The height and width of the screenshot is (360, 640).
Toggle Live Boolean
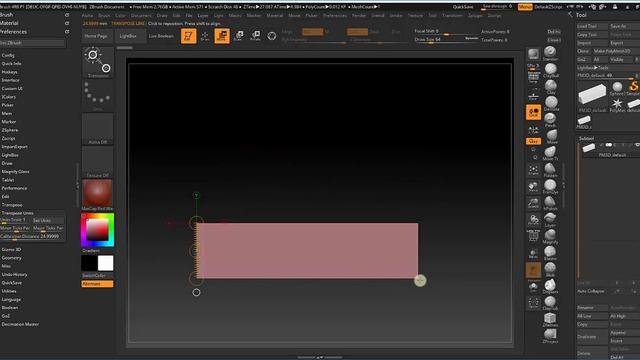(x=161, y=36)
